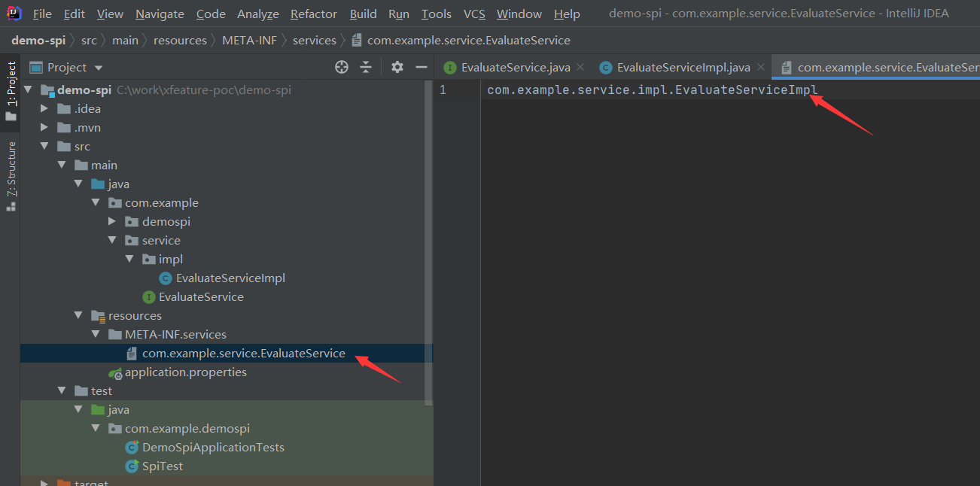The image size is (980, 486).
Task: Click the EvaluateServiceImpl class icon in the tree
Action: click(166, 278)
